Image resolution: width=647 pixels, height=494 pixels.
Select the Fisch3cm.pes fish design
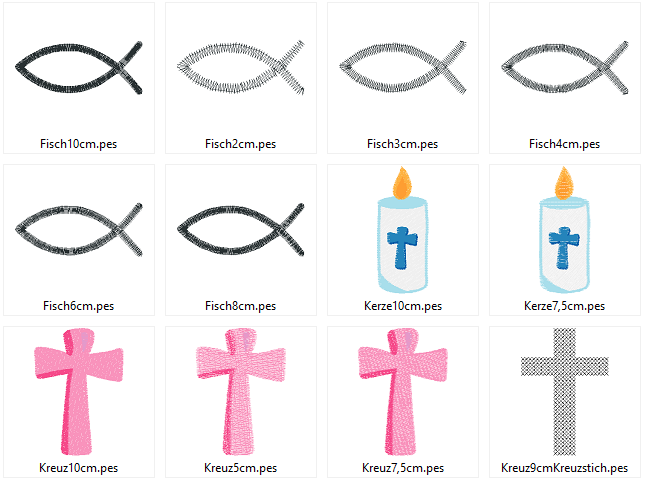pyautogui.click(x=403, y=68)
